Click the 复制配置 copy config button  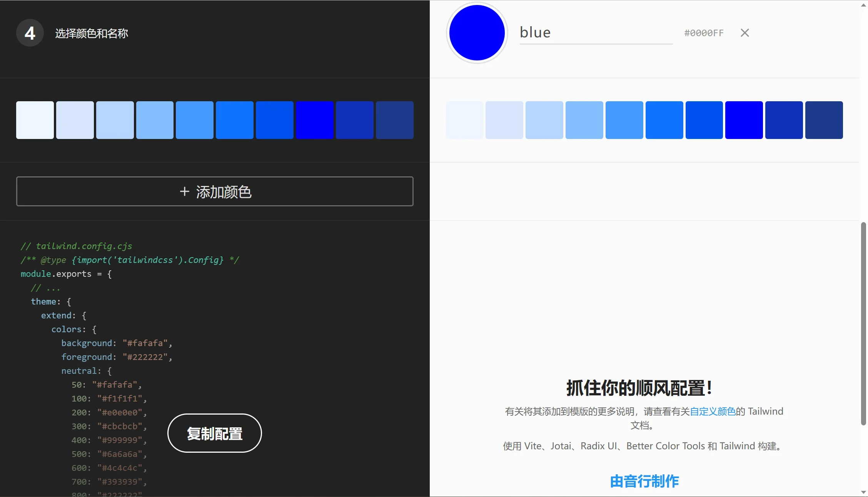coord(215,433)
